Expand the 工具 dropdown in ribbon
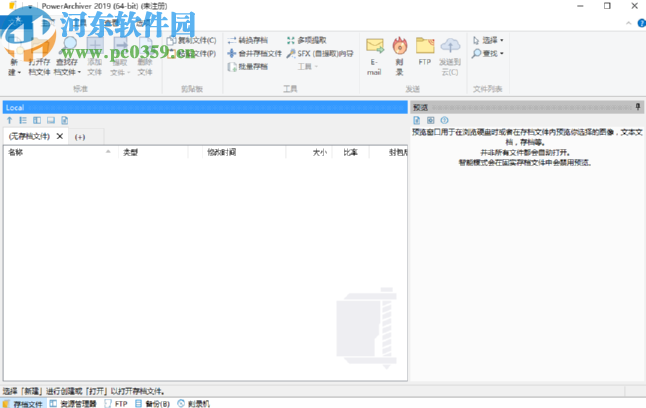This screenshot has width=646, height=408. click(307, 67)
